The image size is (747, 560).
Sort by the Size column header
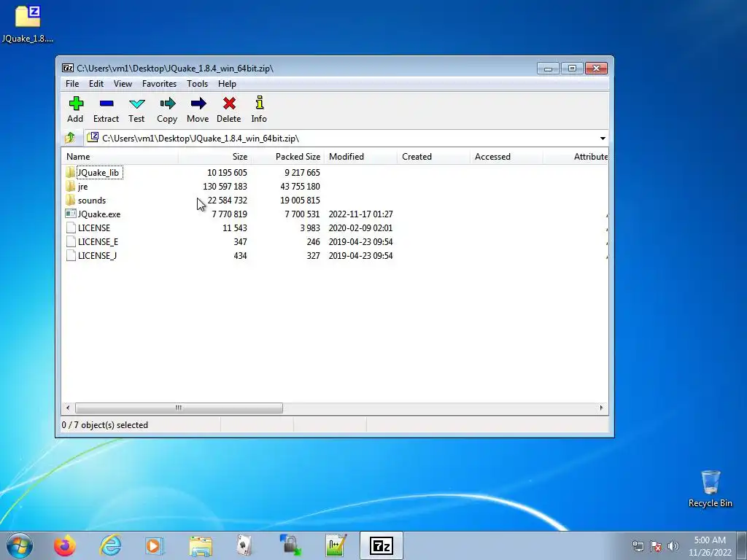click(215, 157)
